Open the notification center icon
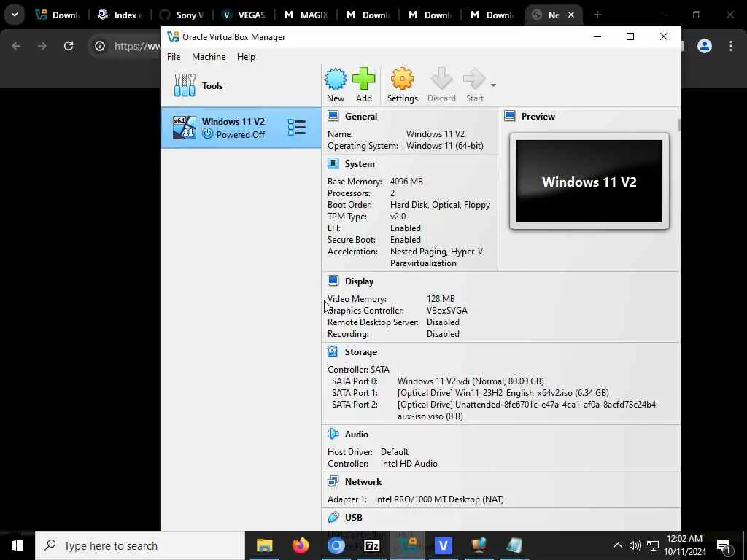This screenshot has width=747, height=560. point(724,545)
